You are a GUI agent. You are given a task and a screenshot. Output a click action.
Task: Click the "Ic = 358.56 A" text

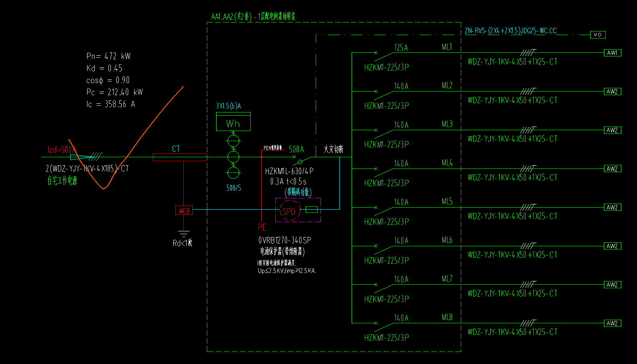111,104
